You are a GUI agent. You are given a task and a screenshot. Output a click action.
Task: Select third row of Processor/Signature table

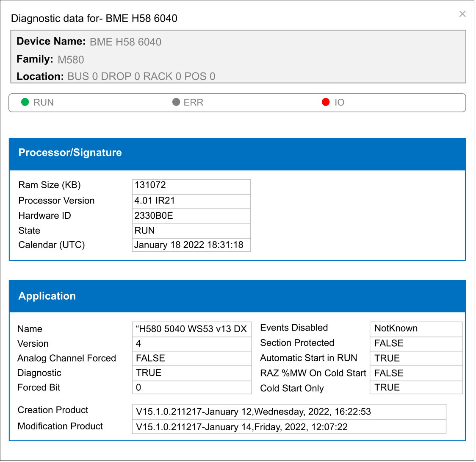coord(191,216)
